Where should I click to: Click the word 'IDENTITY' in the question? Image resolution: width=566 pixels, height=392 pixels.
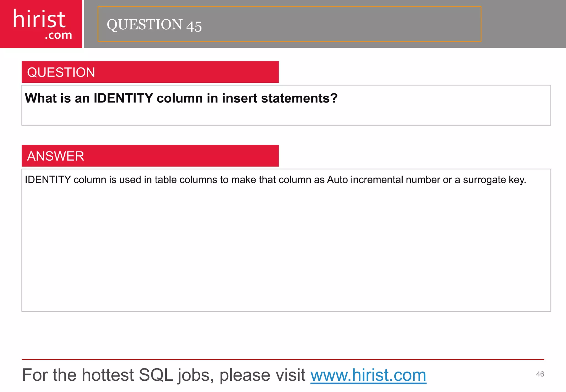coord(123,98)
